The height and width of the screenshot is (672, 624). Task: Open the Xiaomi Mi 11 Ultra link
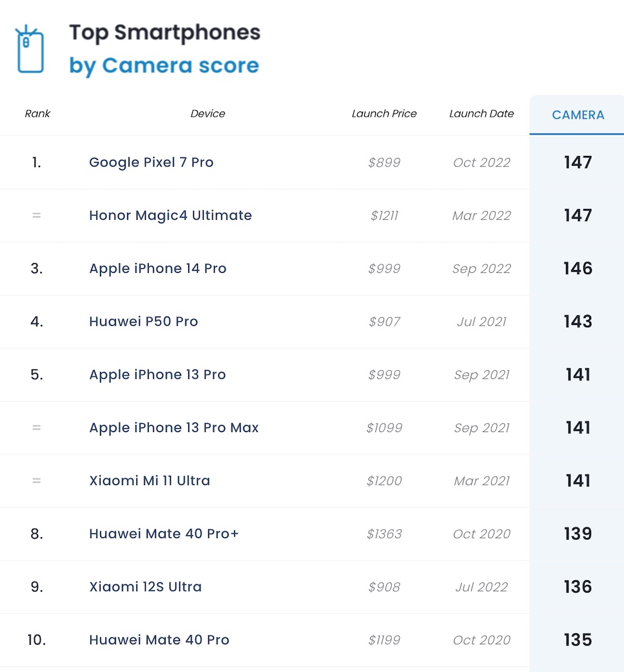149,480
